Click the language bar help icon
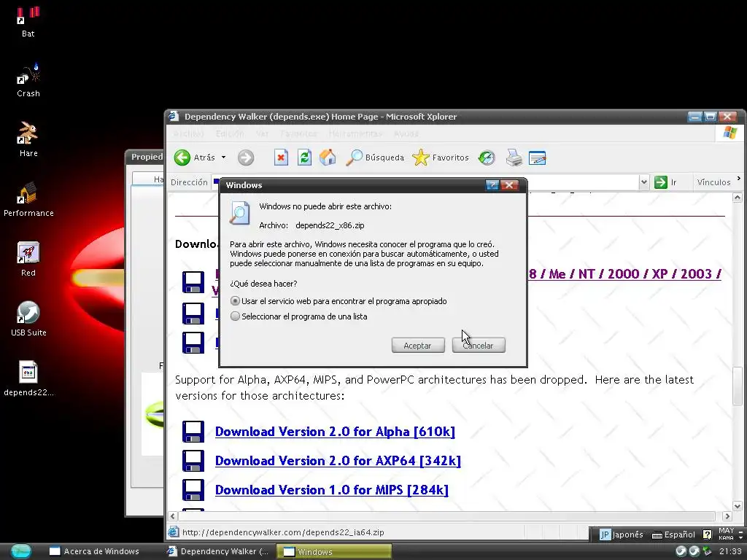Image resolution: width=747 pixels, height=560 pixels. point(708,534)
